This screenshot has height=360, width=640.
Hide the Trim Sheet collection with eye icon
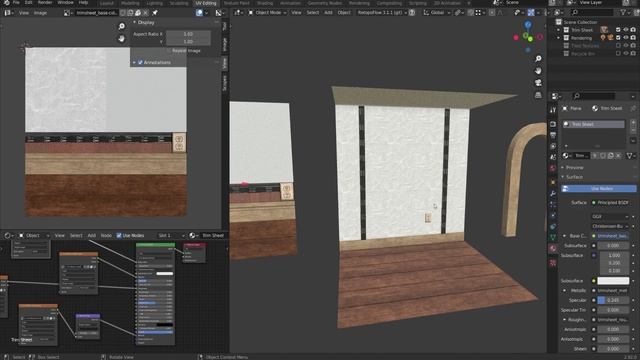tap(626, 30)
